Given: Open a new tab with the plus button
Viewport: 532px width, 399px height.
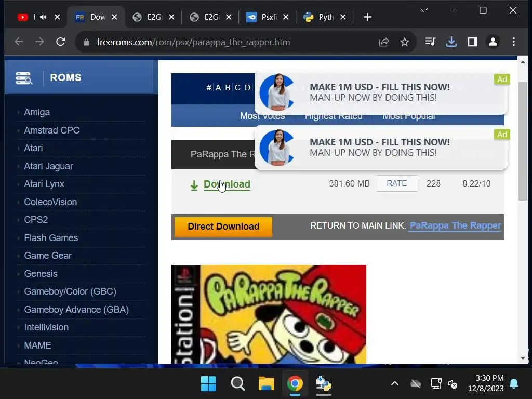Looking at the screenshot, I should pyautogui.click(x=367, y=17).
